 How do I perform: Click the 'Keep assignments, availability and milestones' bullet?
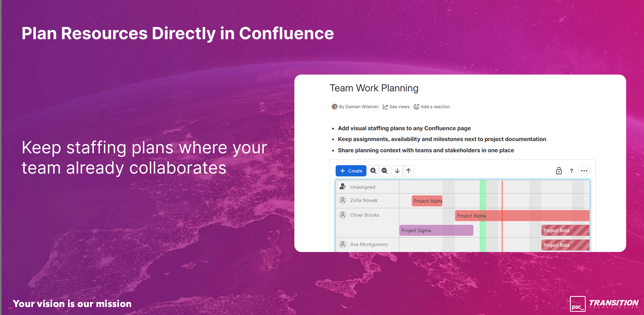pos(442,139)
